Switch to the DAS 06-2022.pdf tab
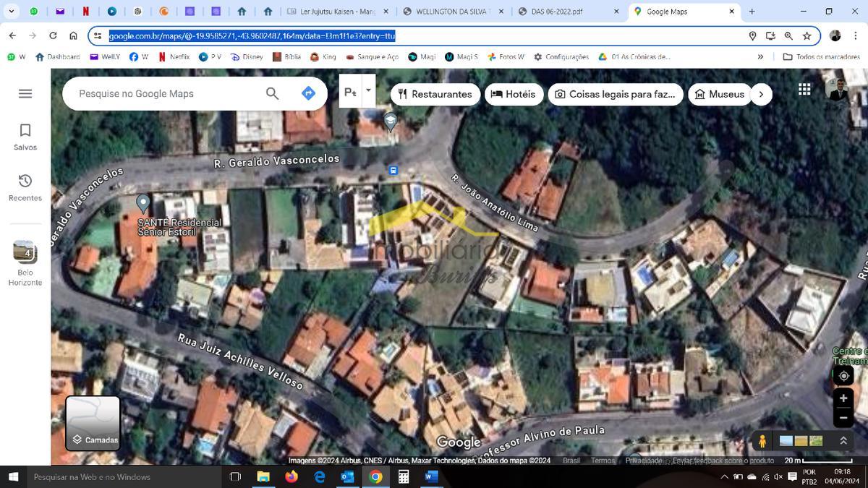Image resolution: width=868 pixels, height=488 pixels. [557, 11]
